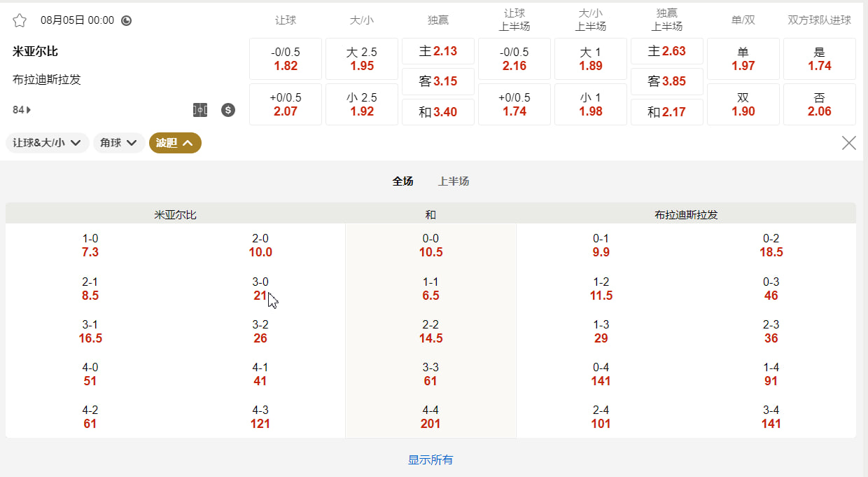
Task: Select draw score 0-0 at 10.5
Action: pyautogui.click(x=430, y=246)
